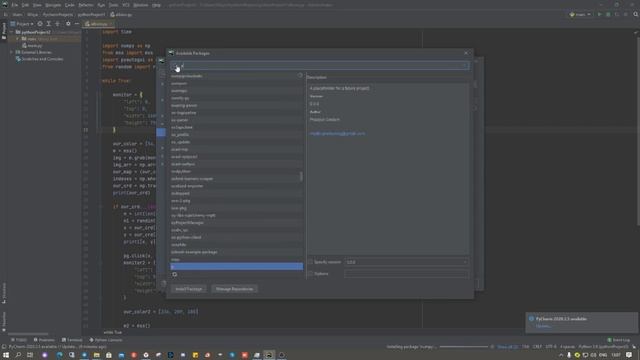Open the Project view selector dropdown

tap(22, 24)
